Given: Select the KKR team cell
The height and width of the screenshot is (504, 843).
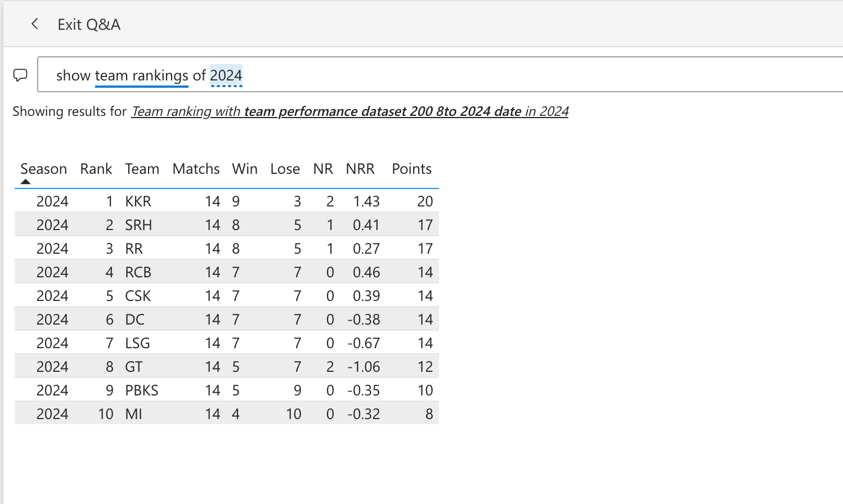Looking at the screenshot, I should [x=138, y=201].
